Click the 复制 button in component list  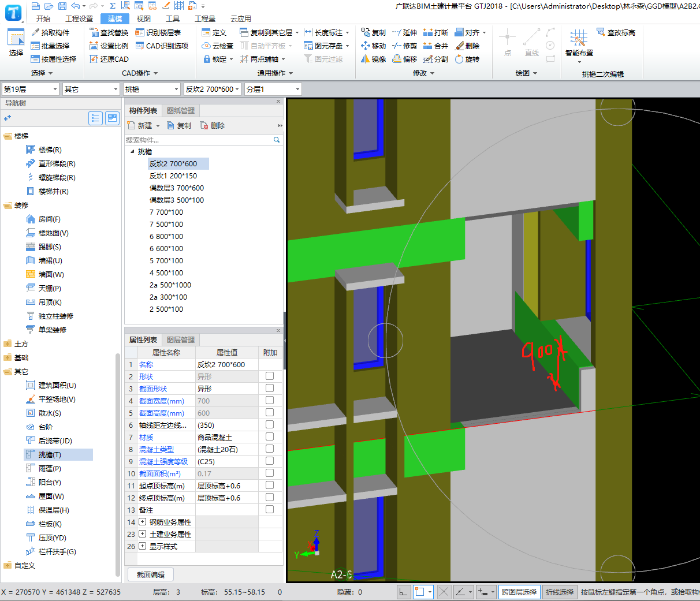tap(179, 125)
